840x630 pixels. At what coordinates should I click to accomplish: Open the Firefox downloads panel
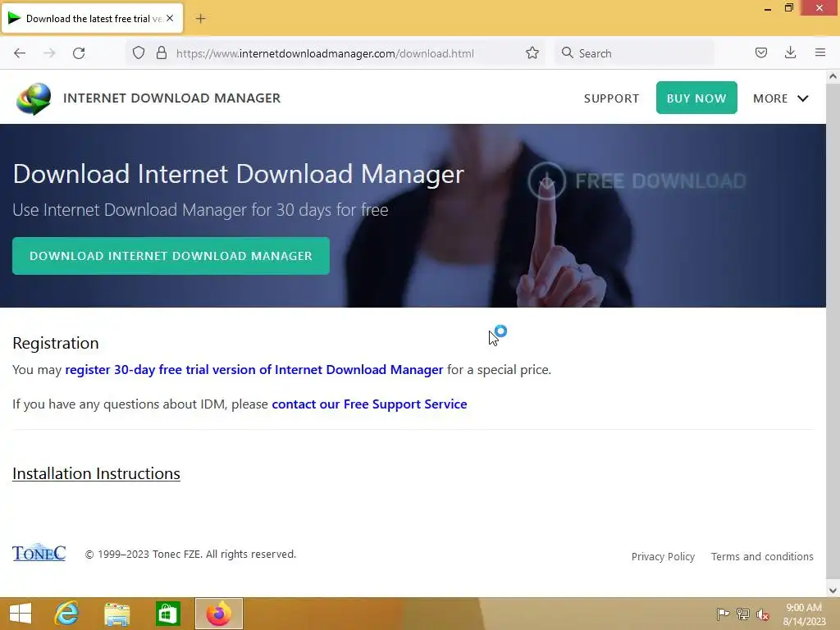[790, 53]
